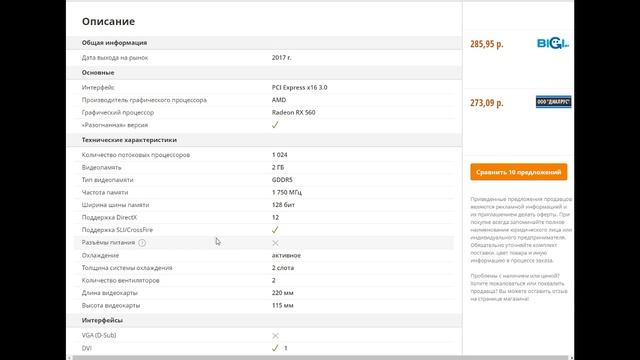The width and height of the screenshot is (640, 360).
Task: Click the Поддержка DirectX label
Action: coord(109,218)
